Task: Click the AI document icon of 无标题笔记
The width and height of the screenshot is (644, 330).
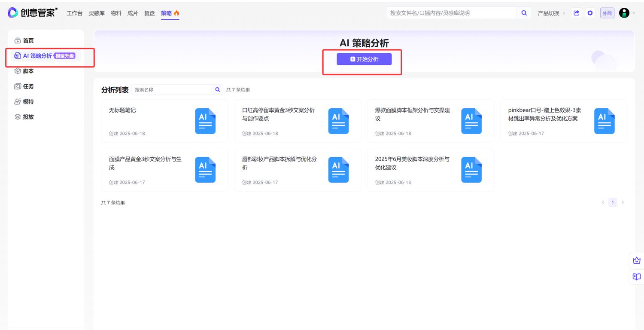Action: click(206, 121)
